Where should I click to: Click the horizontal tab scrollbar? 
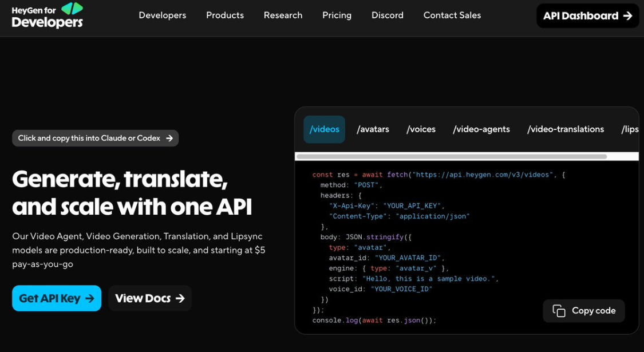452,156
